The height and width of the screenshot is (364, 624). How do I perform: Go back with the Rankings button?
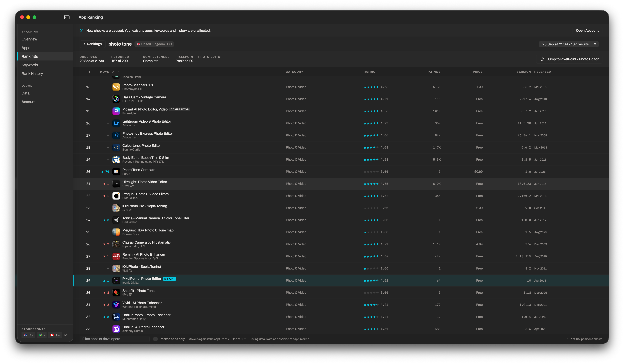tap(92, 44)
